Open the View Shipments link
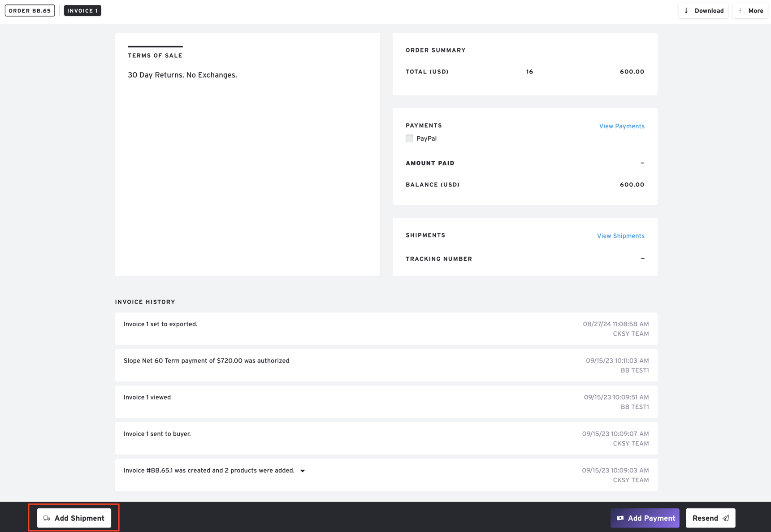This screenshot has width=771, height=532. [620, 236]
